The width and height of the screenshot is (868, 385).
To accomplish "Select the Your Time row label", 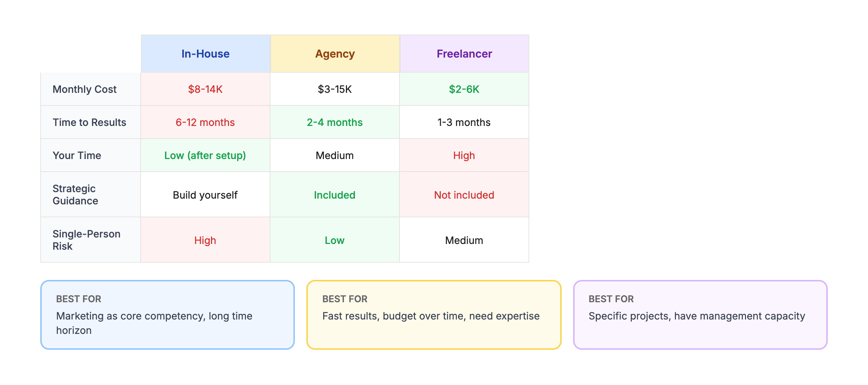I will point(77,155).
